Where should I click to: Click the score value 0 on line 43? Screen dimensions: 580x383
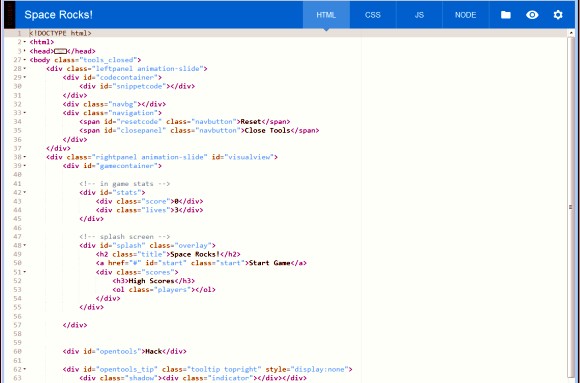pos(176,201)
